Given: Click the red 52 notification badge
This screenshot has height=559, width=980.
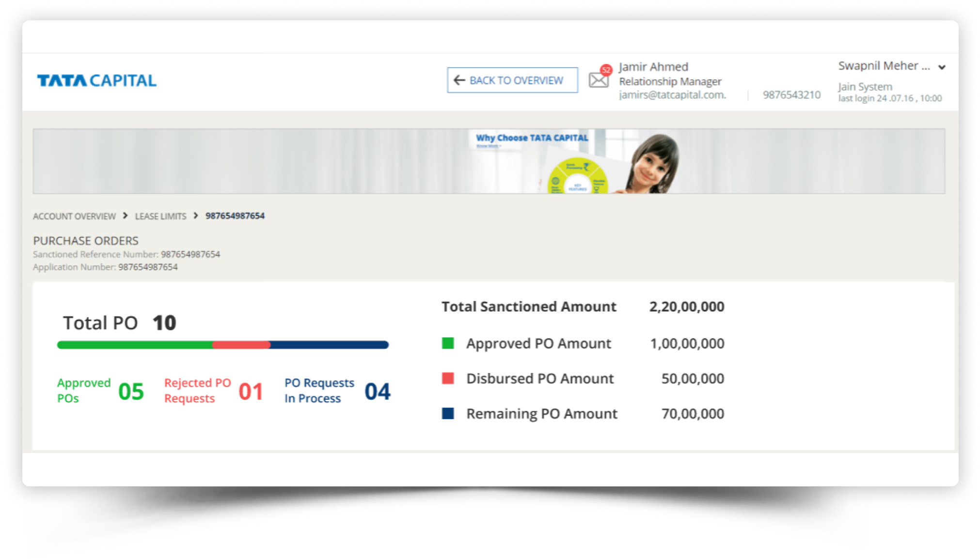Looking at the screenshot, I should [x=606, y=70].
